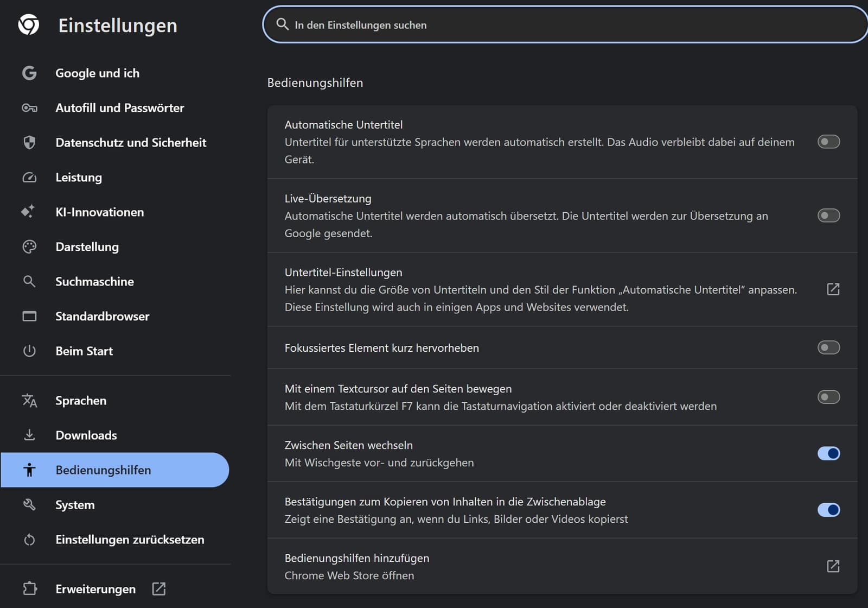Click the power icon for Beim Start
This screenshot has height=608, width=868.
(x=29, y=351)
